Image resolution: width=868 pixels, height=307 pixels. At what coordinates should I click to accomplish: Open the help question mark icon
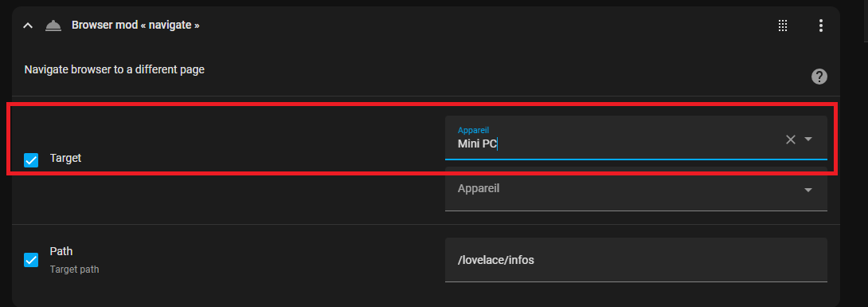tap(819, 77)
